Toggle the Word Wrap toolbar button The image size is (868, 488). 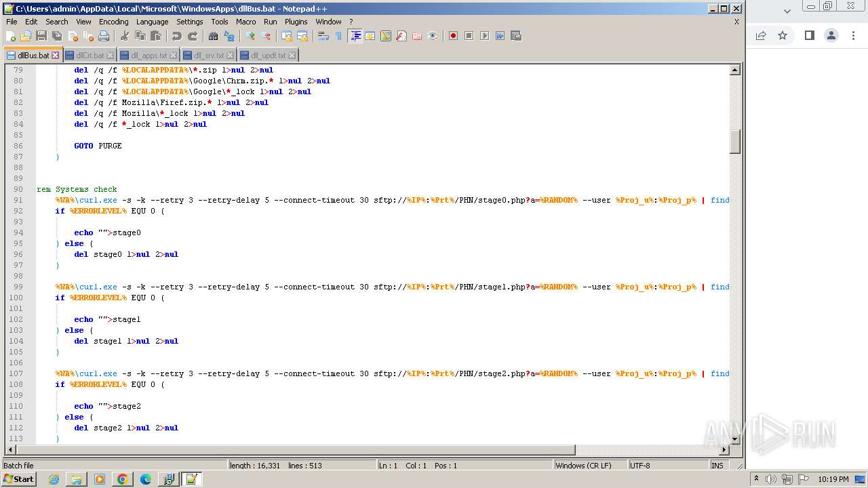(x=323, y=36)
